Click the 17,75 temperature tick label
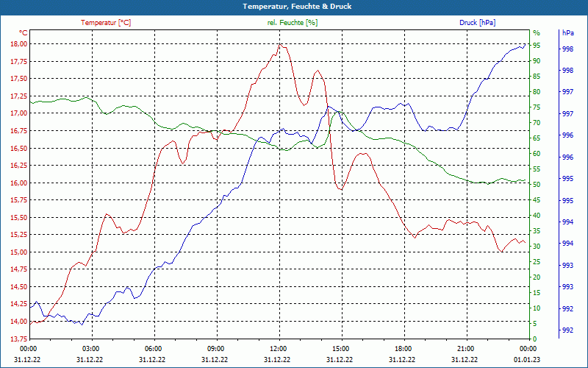This screenshot has height=368, width=588. (x=18, y=62)
